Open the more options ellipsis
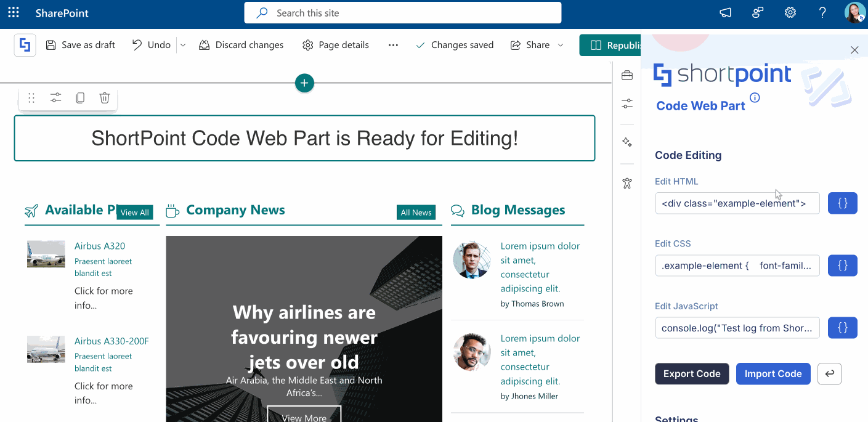 point(393,45)
